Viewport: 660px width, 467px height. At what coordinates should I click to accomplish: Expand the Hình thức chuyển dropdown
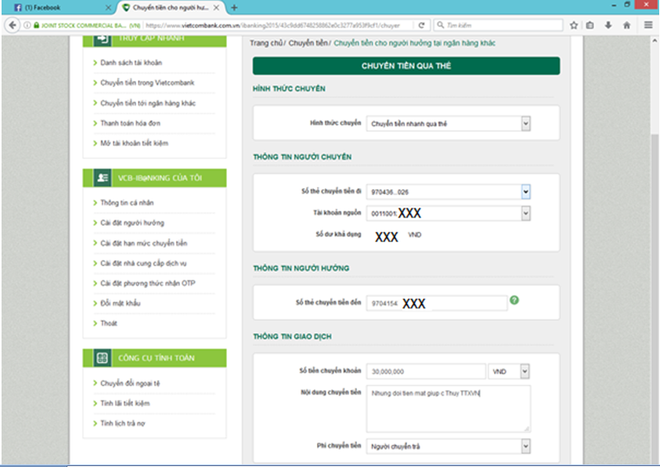pyautogui.click(x=525, y=124)
